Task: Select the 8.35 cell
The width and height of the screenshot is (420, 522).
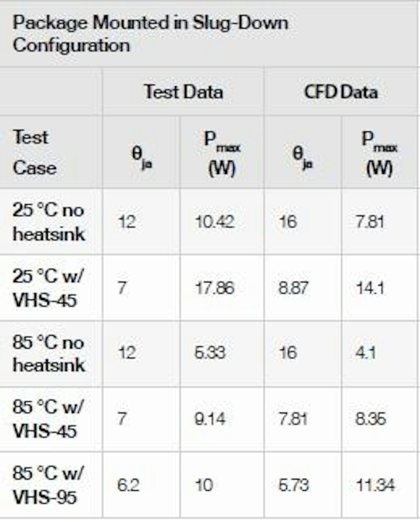Action: (x=370, y=419)
